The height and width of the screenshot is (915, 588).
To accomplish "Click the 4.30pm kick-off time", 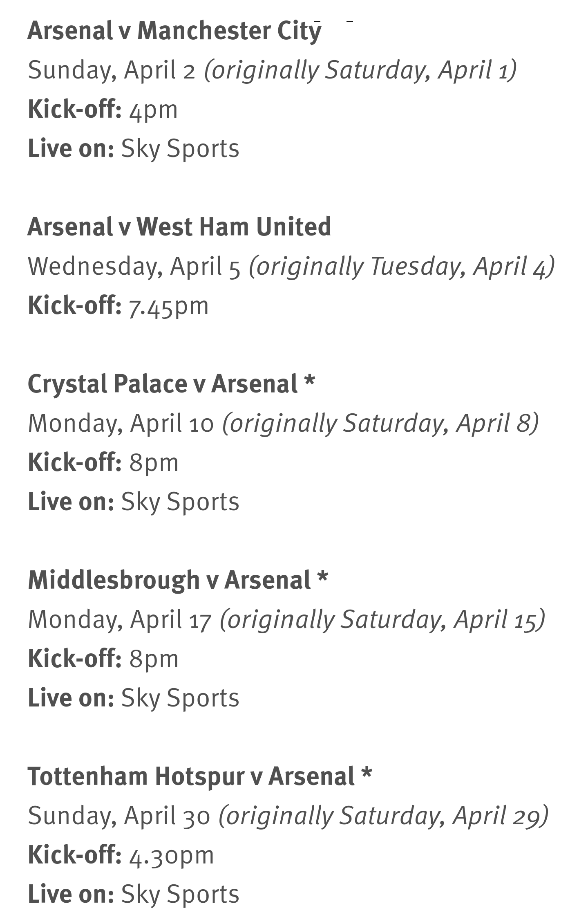I will 172,855.
